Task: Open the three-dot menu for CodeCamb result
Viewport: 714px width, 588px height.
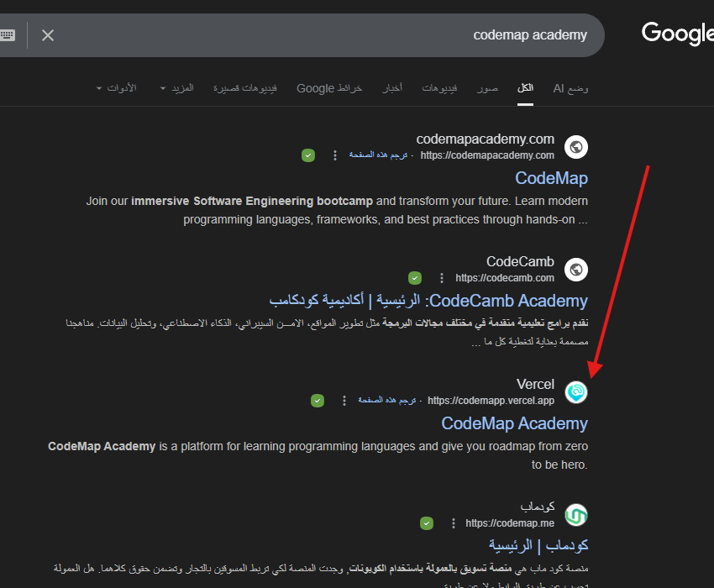Action: point(442,278)
